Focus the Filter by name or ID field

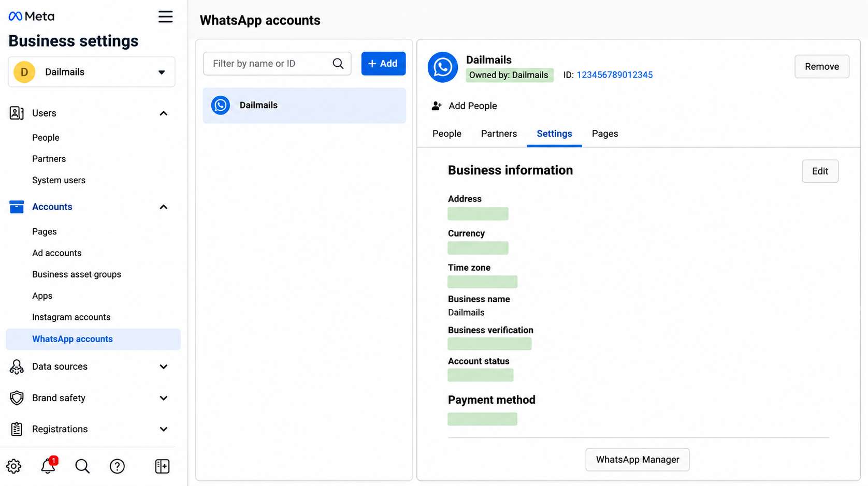277,64
